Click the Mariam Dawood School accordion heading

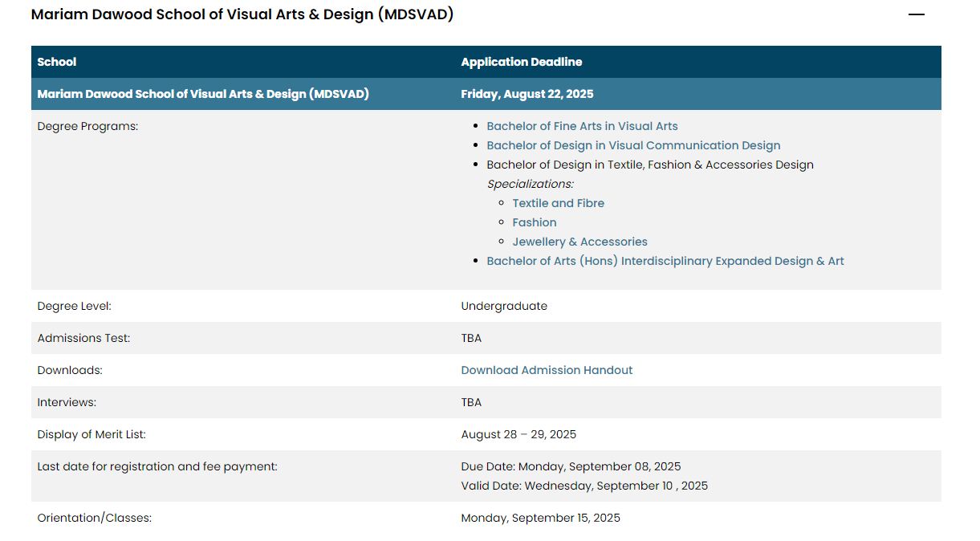(242, 14)
